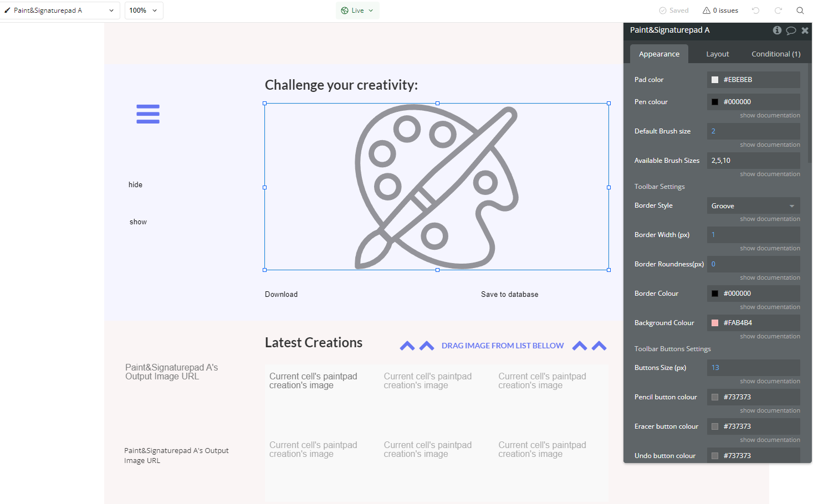Click Save to database button
The height and width of the screenshot is (504, 813).
click(509, 295)
